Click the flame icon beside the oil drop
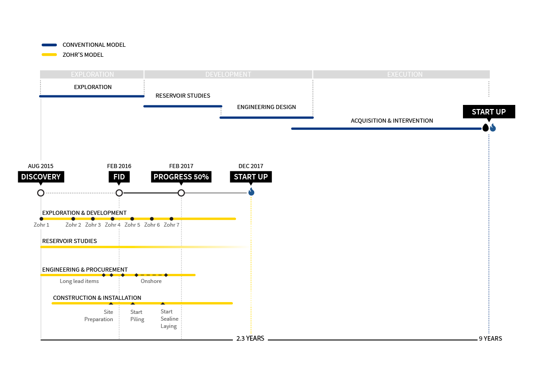This screenshot has width=538, height=392. (493, 128)
